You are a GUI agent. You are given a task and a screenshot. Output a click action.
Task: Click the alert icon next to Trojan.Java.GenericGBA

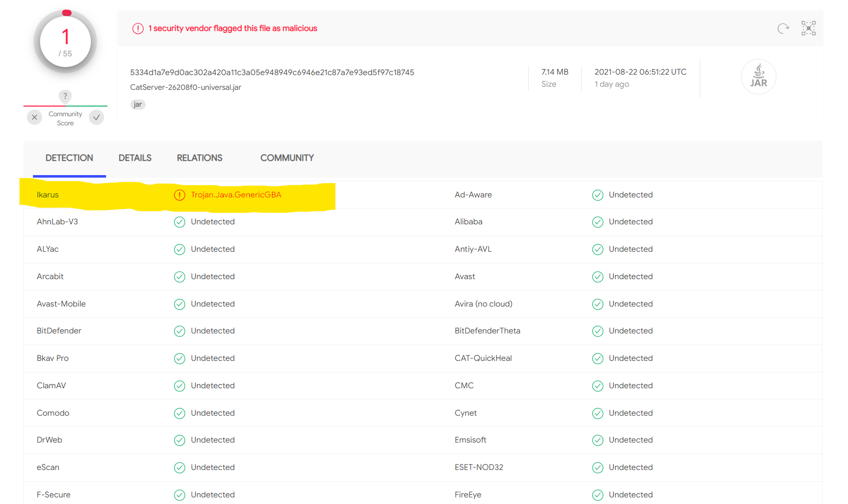[x=179, y=194]
